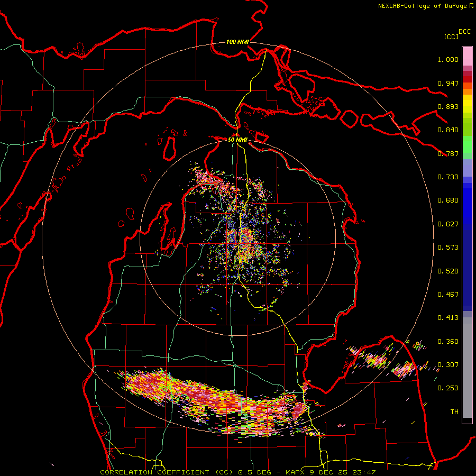Select the 0.840 scale value
Image resolution: width=476 pixels, height=476 pixels.
(448, 130)
